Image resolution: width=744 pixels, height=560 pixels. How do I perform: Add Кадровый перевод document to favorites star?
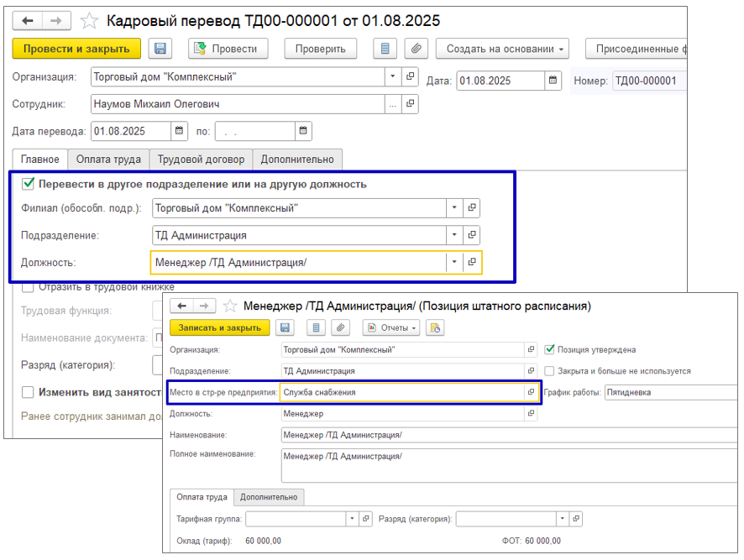pos(90,20)
